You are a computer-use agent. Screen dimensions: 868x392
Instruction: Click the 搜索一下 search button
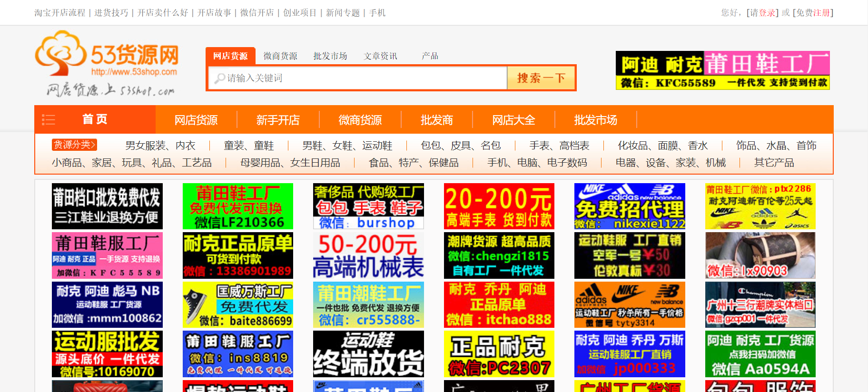[541, 78]
